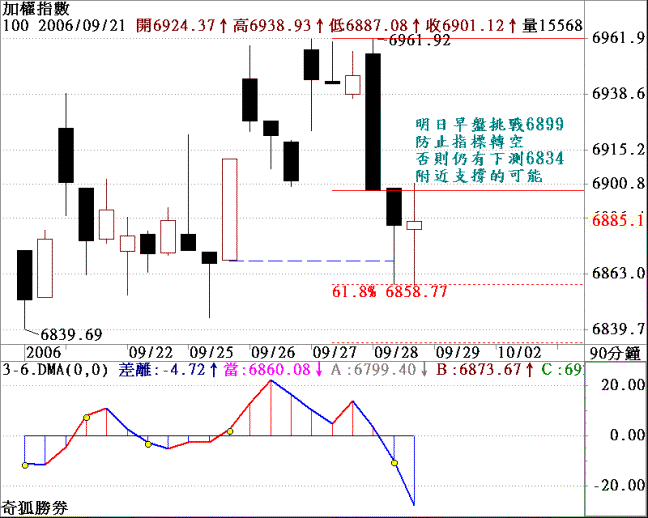
Task: Click the 6961.92 high price label
Action: 418,40
